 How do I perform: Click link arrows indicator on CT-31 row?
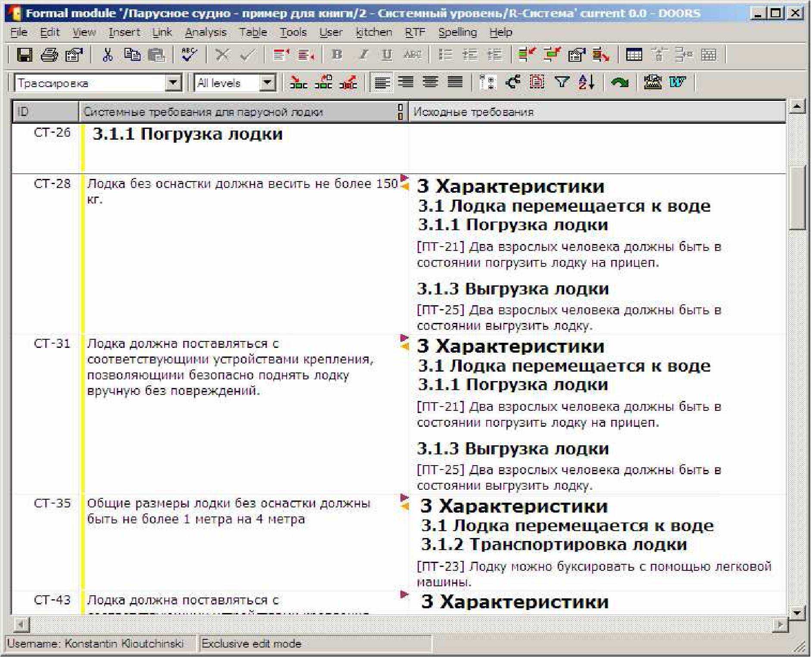coord(404,342)
